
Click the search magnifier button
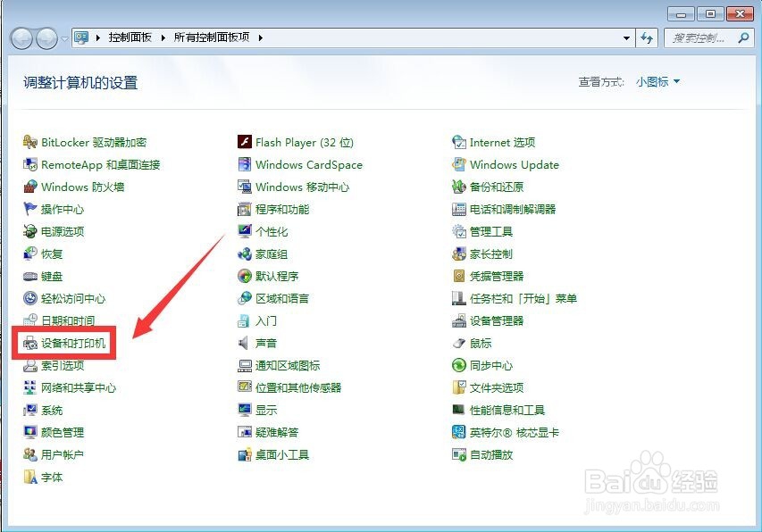[x=743, y=37]
